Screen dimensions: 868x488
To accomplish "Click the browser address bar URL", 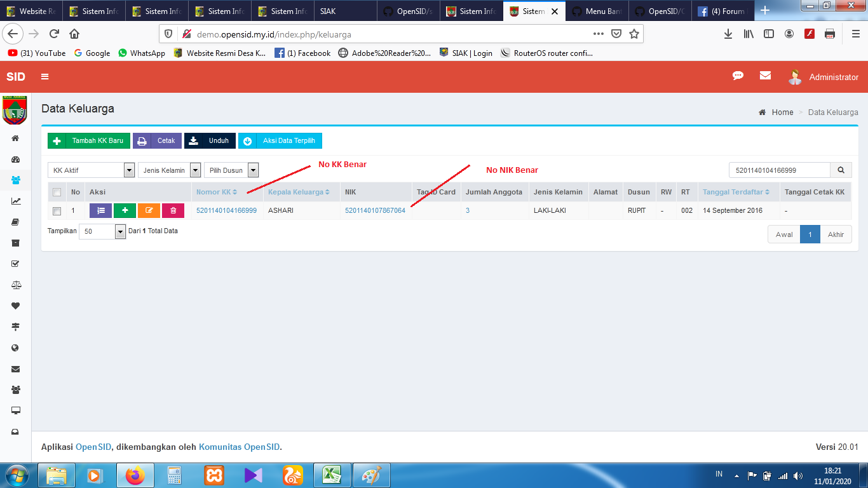I will point(273,34).
